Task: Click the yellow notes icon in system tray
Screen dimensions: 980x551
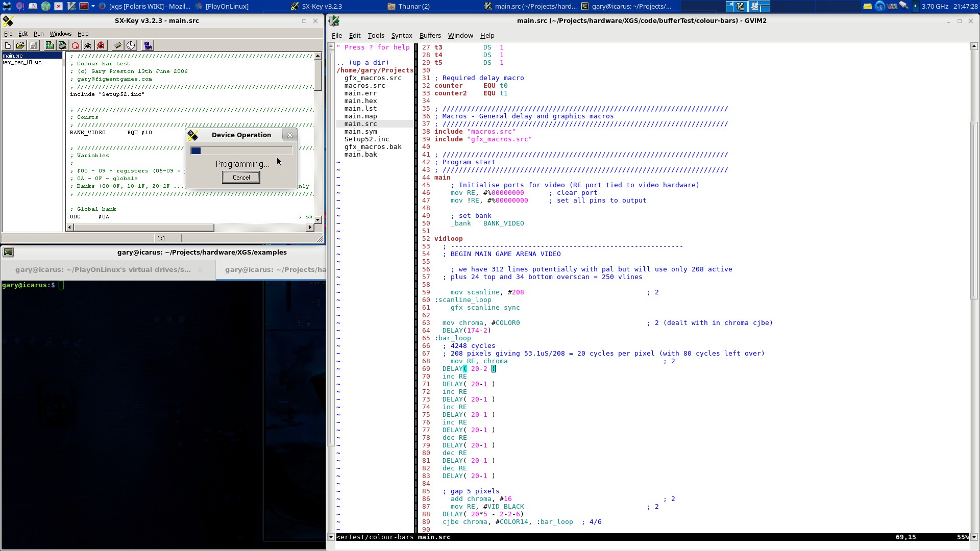Action: (x=867, y=6)
